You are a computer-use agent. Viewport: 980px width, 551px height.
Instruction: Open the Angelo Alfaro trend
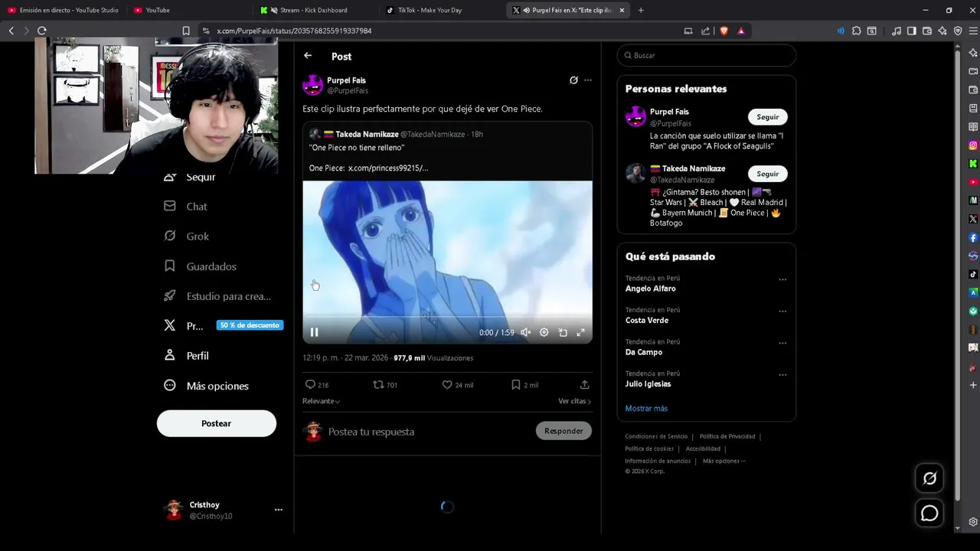(x=651, y=289)
